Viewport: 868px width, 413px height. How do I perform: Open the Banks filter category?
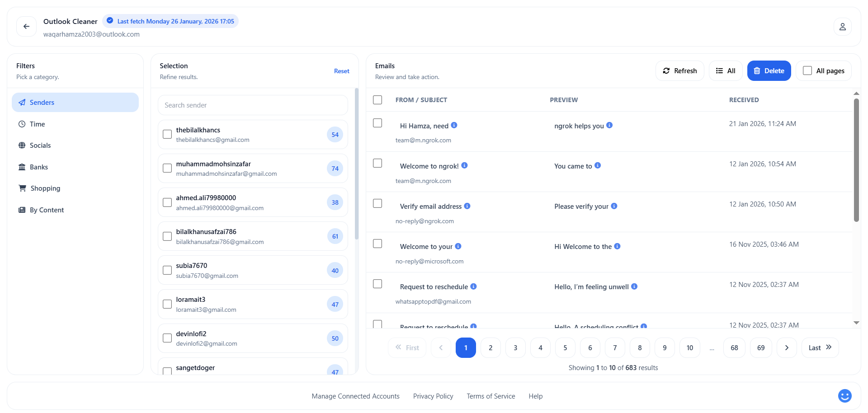point(38,167)
